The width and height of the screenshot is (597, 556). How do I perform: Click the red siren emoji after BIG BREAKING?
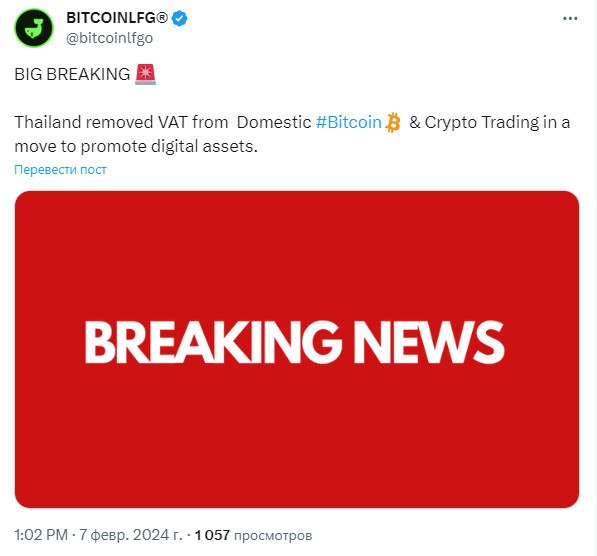point(145,74)
